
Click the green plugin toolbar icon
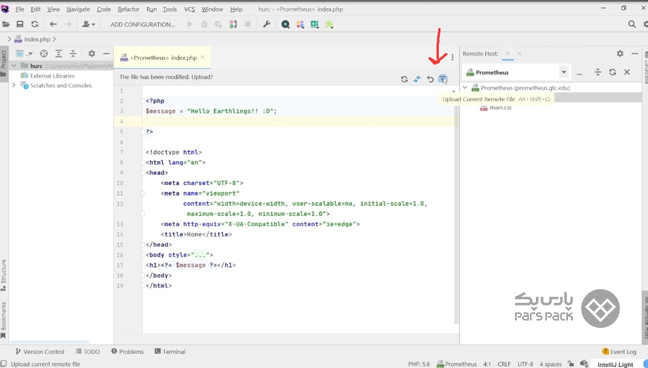coord(329,24)
